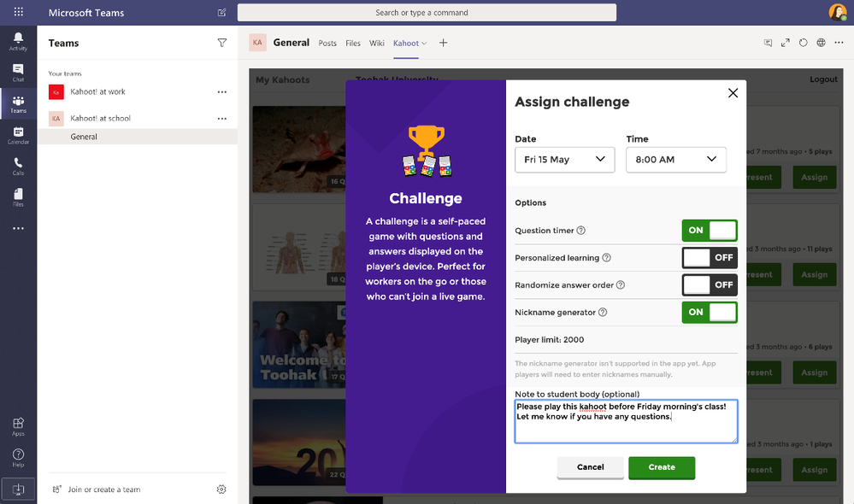
Task: Click Join or create a team
Action: coord(104,489)
